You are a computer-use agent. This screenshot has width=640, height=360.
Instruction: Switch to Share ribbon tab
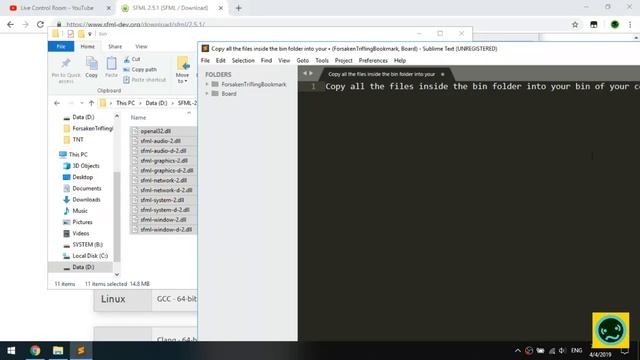[x=115, y=47]
